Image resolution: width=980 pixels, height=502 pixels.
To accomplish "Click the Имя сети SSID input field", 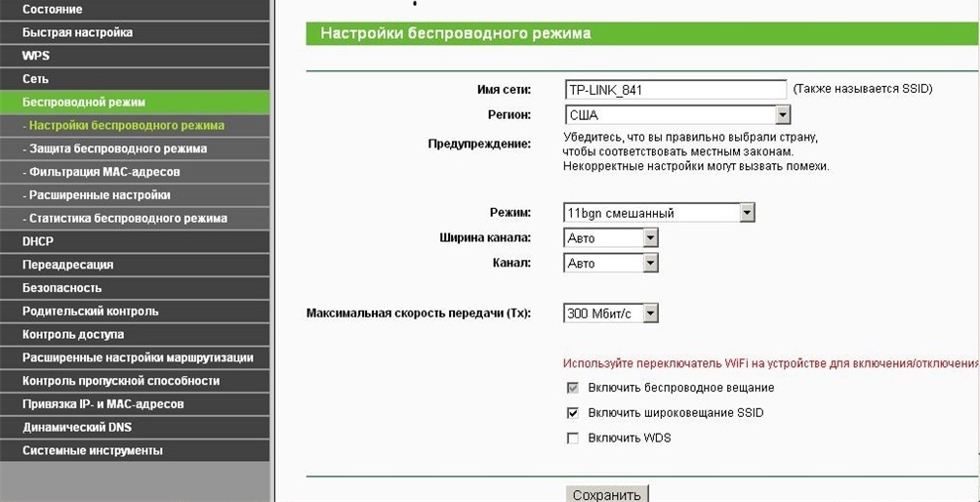I will (675, 90).
